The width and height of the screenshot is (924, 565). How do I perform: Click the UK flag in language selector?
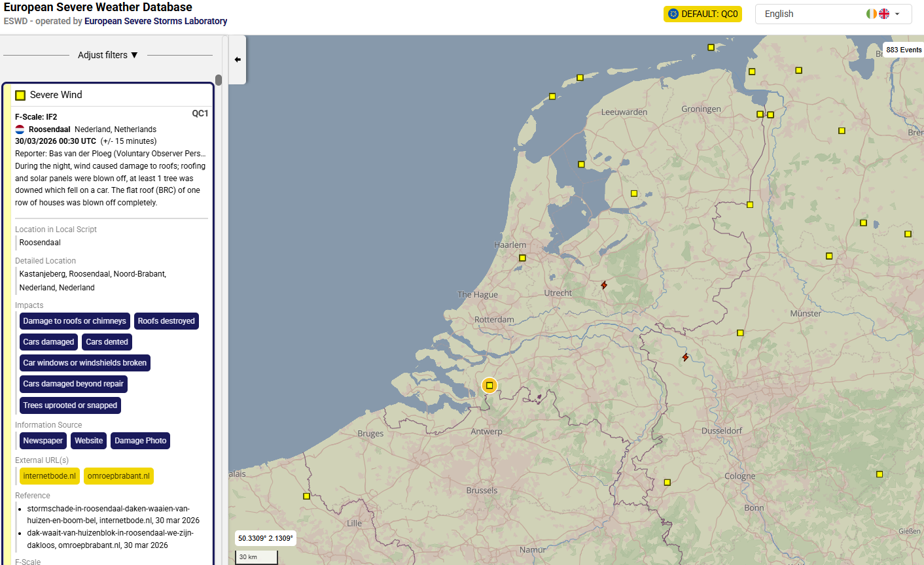tap(884, 14)
